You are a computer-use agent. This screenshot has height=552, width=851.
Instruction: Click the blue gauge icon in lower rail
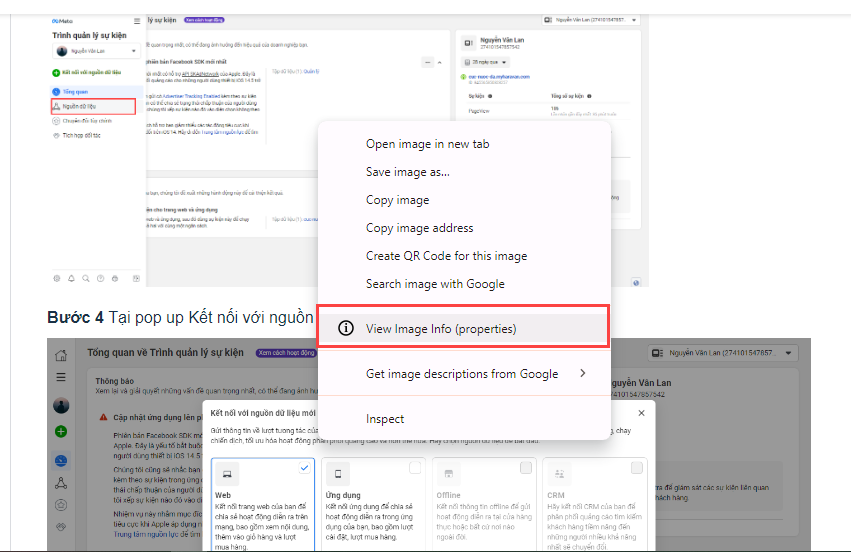coord(61,461)
